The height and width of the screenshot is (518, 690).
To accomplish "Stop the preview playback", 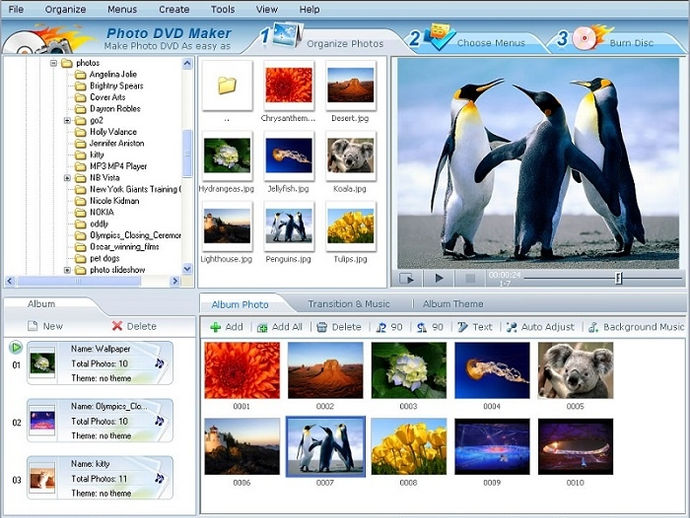I will [x=470, y=278].
